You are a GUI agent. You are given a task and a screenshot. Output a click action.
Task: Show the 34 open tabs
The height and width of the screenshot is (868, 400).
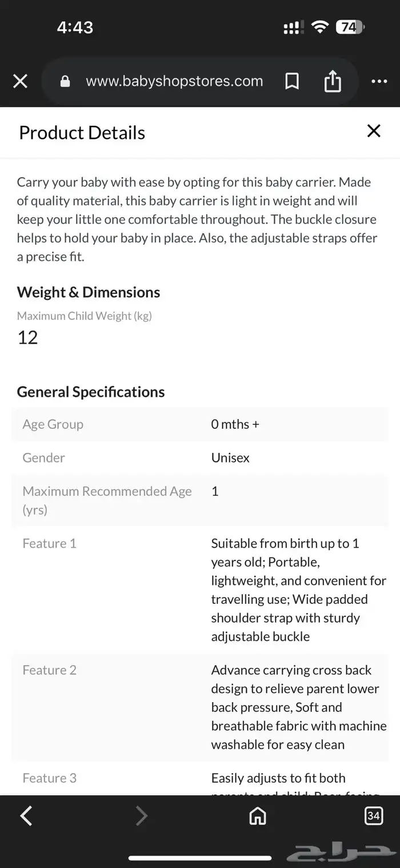click(x=374, y=816)
